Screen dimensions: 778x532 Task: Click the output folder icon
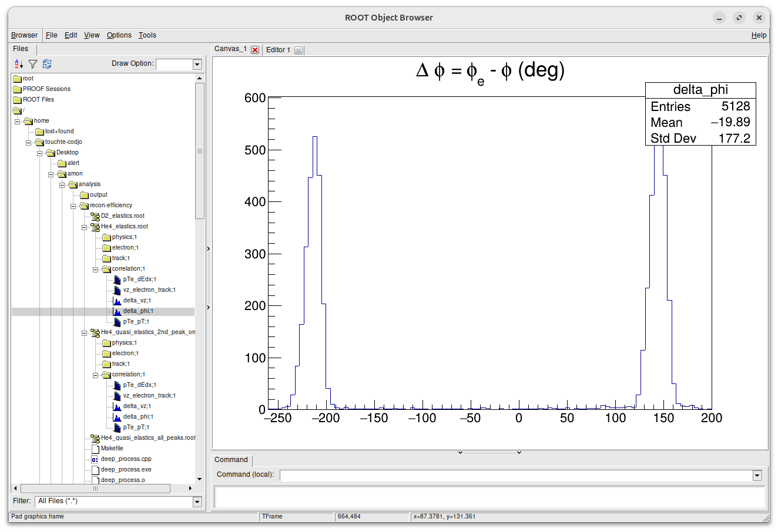pos(84,195)
